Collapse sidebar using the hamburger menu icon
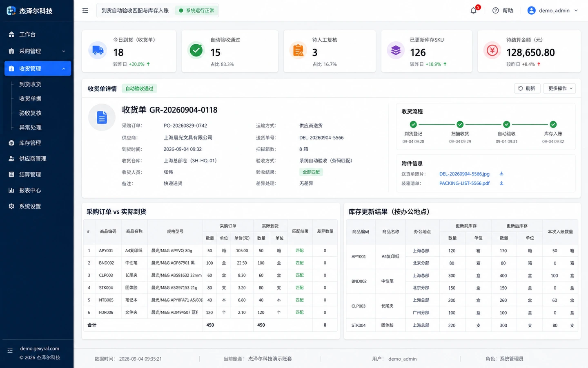This screenshot has width=588, height=368. click(x=85, y=11)
